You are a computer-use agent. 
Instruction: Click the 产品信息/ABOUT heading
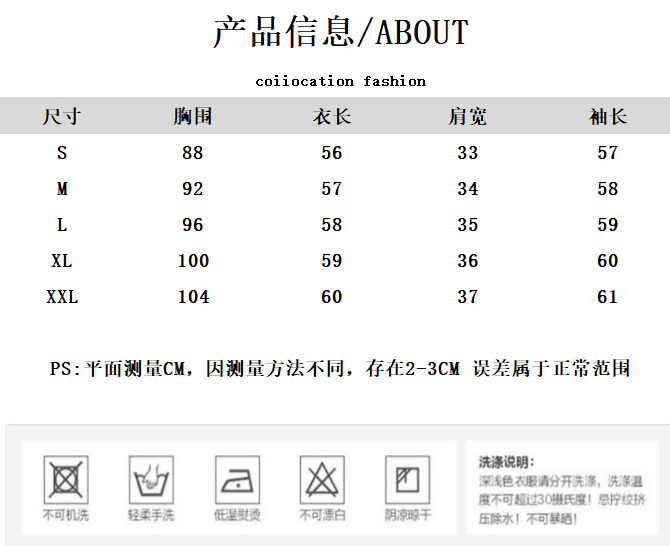(x=341, y=32)
